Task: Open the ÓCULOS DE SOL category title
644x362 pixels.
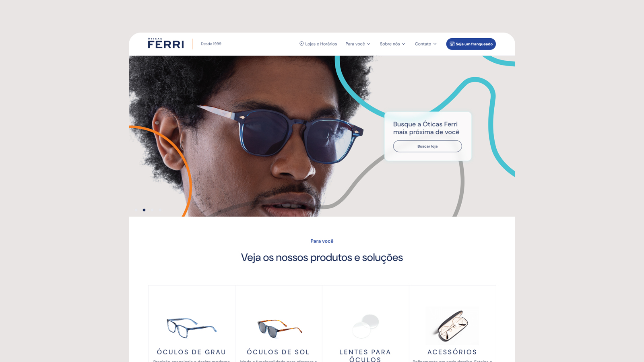Action: 279,352
